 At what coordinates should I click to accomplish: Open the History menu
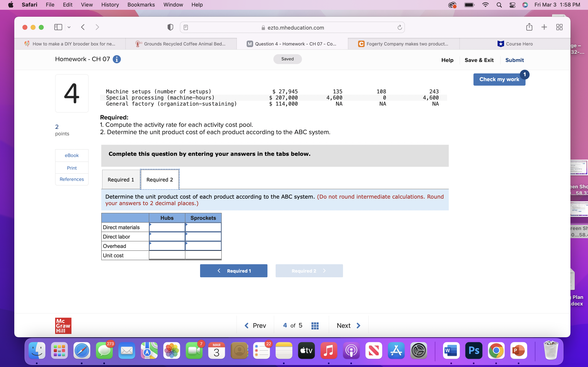110,5
